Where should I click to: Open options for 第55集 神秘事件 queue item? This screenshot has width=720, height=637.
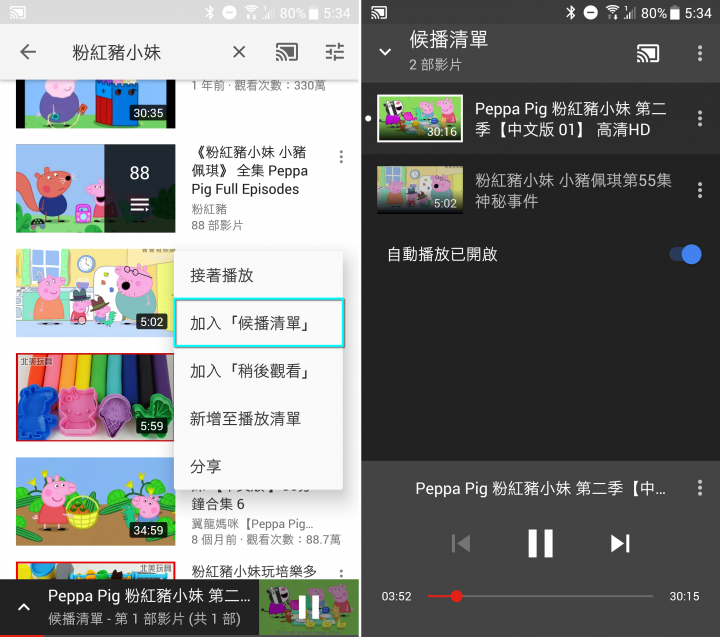click(x=700, y=190)
